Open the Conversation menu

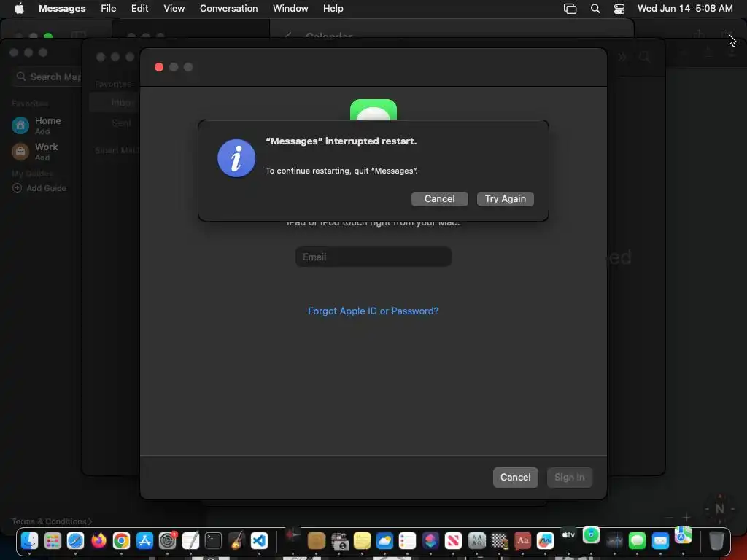click(228, 9)
